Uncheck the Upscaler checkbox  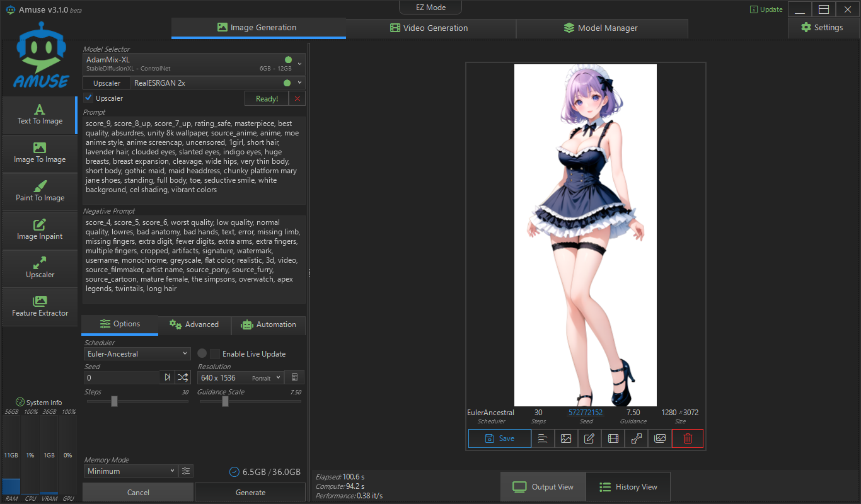point(88,98)
